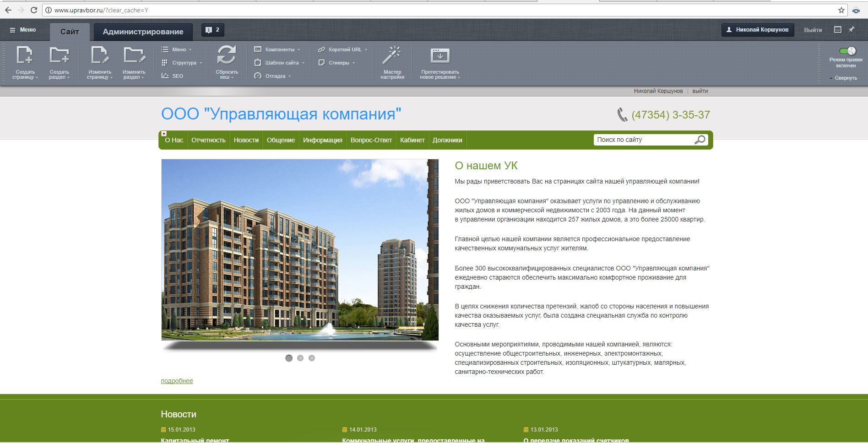Viewport: 868px width, 443px height.
Task: Click the Reset cache refresh icon
Action: (x=227, y=55)
